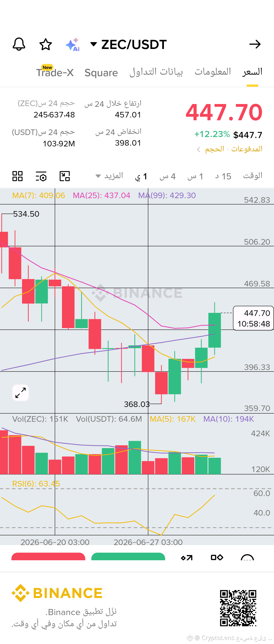Expand chart to fullscreen

point(21,393)
